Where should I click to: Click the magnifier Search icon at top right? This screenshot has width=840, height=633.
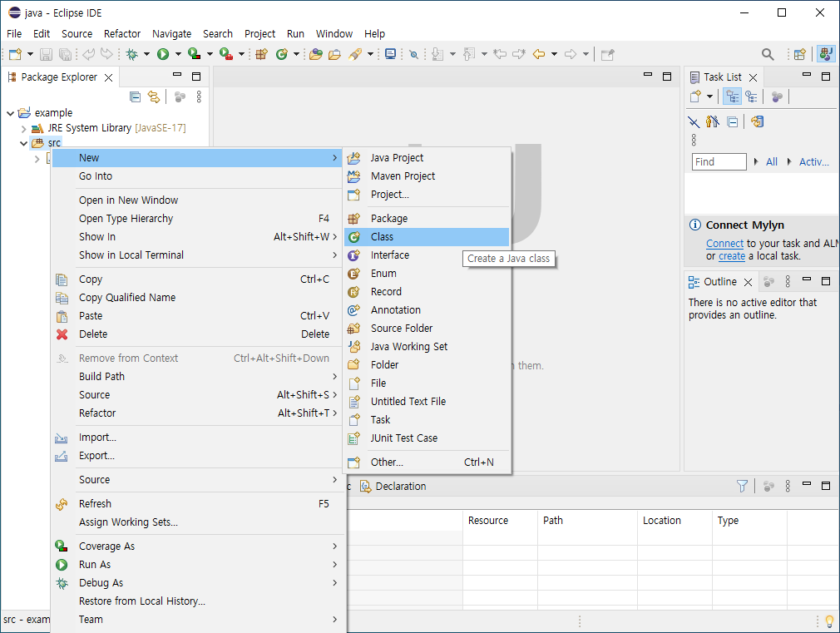pyautogui.click(x=768, y=54)
